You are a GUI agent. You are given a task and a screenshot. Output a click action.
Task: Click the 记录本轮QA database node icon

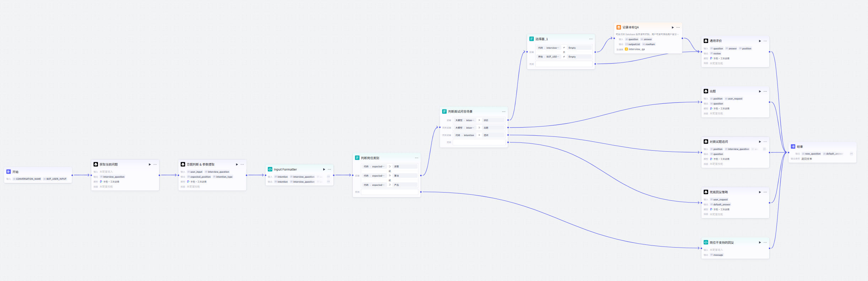[x=619, y=27]
